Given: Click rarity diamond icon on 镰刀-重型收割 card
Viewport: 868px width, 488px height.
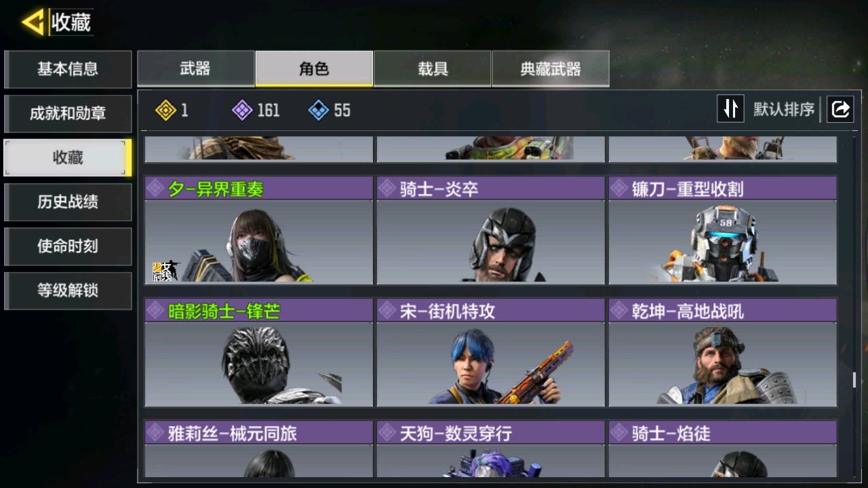Looking at the screenshot, I should (619, 188).
